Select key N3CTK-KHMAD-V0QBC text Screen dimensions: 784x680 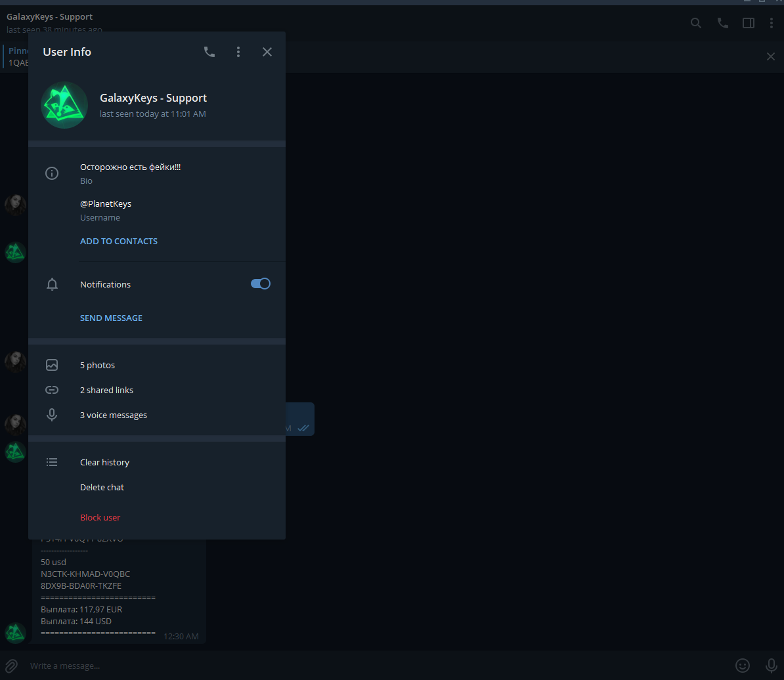(x=85, y=574)
